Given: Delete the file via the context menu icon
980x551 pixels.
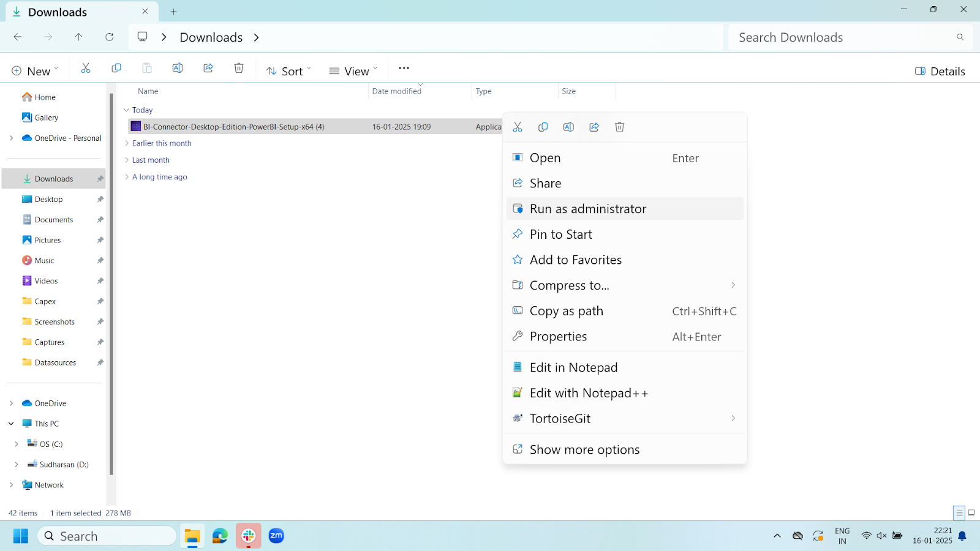Looking at the screenshot, I should [620, 127].
